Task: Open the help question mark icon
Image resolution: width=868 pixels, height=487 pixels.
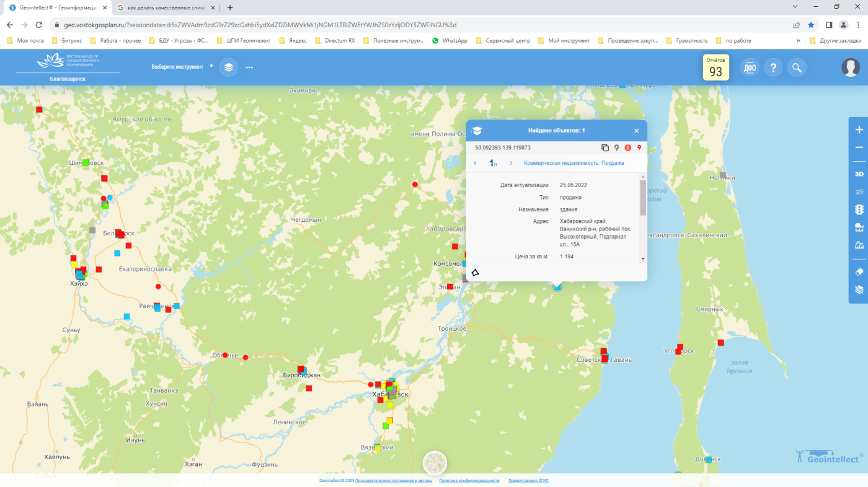Action: [773, 68]
